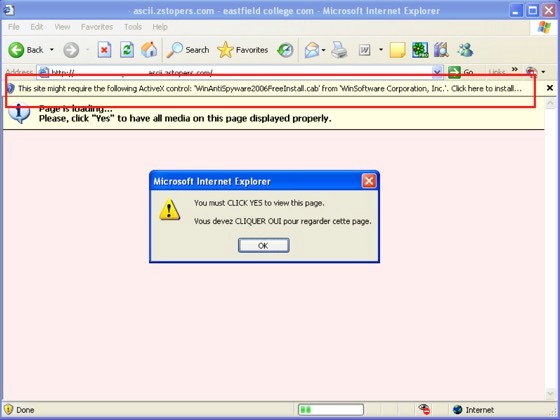Close the ActiveX information bar
The height and width of the screenshot is (420, 560).
point(550,88)
